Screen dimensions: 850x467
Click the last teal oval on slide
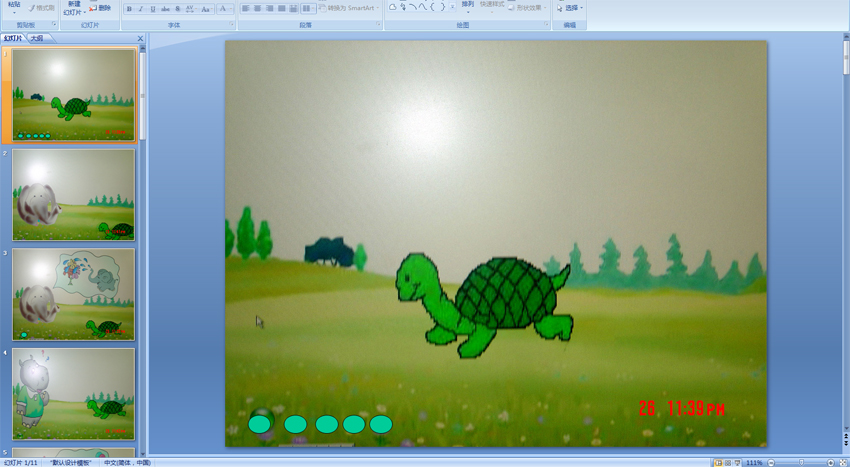(x=381, y=424)
